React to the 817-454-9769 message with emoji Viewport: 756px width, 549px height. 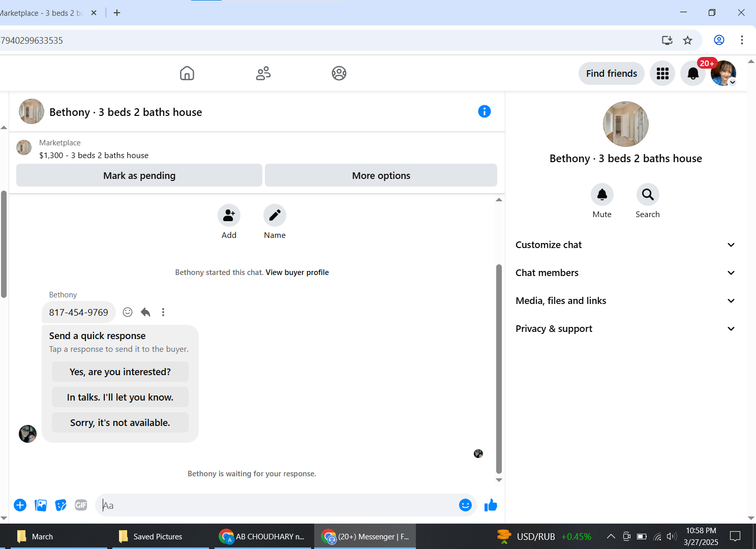click(128, 312)
